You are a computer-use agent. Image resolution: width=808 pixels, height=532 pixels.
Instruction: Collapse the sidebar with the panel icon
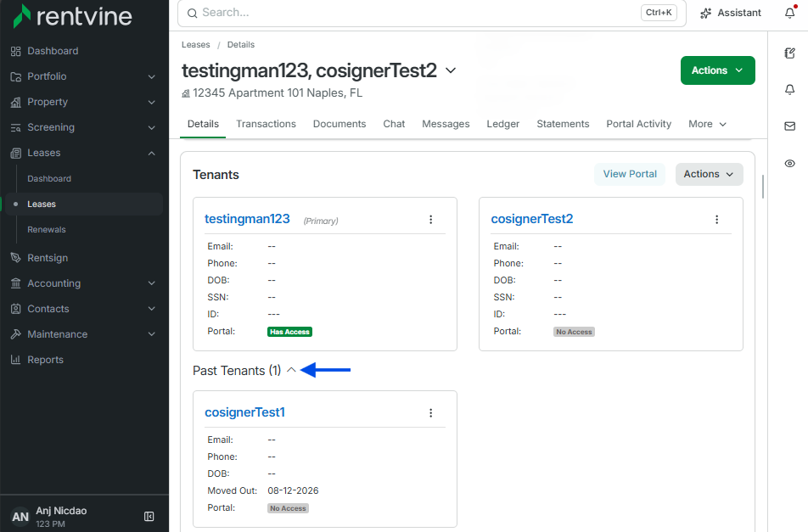tap(149, 516)
